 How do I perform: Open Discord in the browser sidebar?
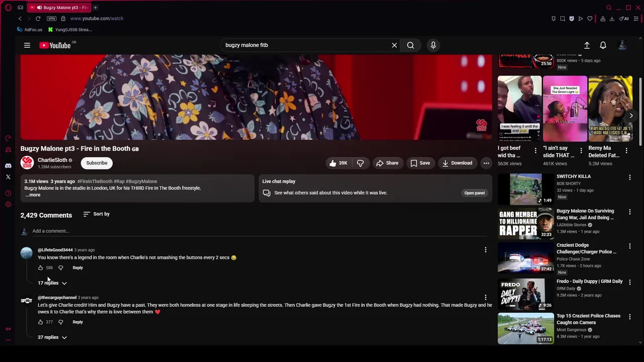[8, 165]
